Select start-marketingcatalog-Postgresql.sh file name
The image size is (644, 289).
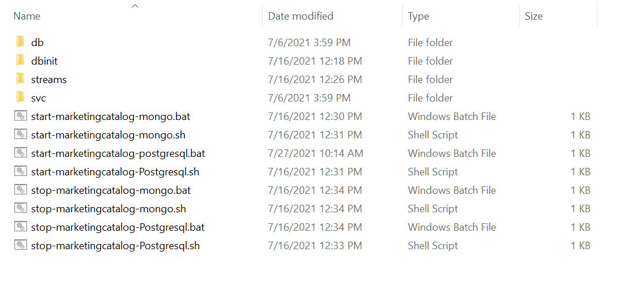[115, 171]
